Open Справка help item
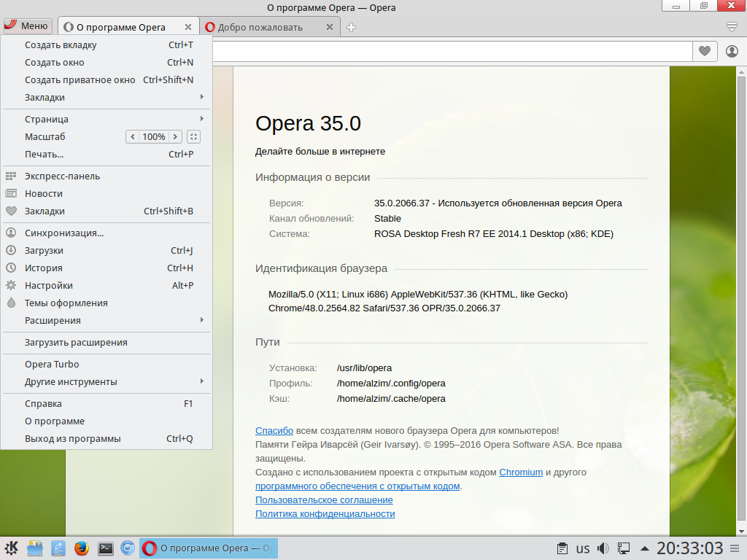747x560 pixels. point(107,404)
